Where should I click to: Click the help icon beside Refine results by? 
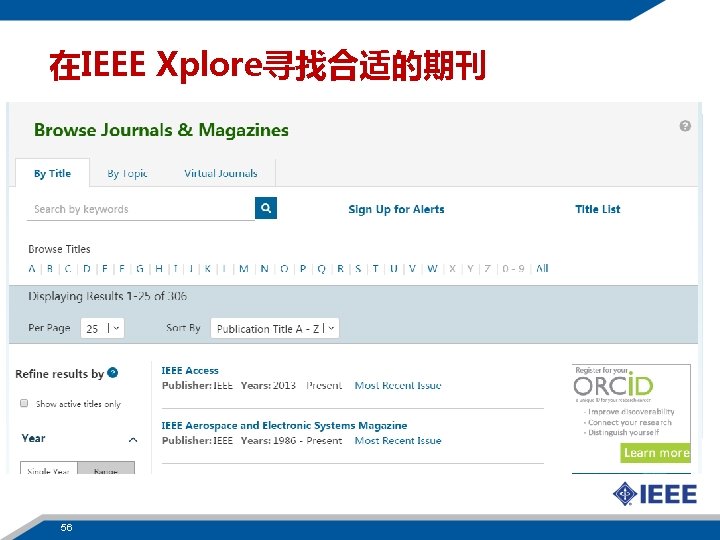tap(112, 373)
